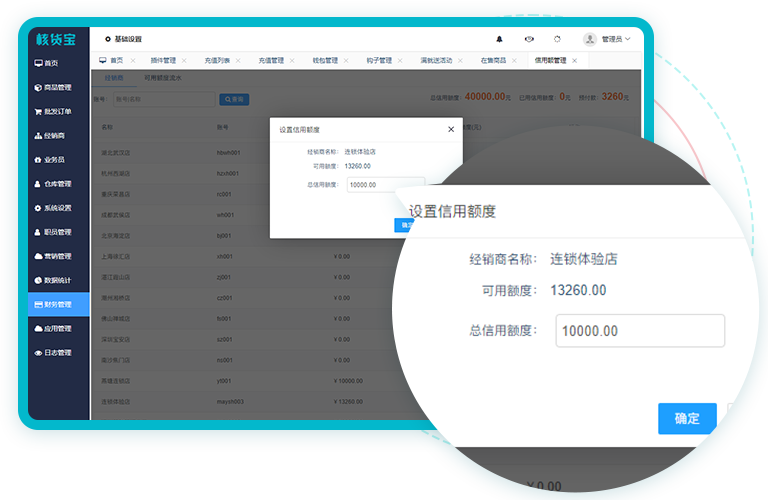Image resolution: width=768 pixels, height=500 pixels.
Task: Go to 批发订单 sidebar item
Action: [57, 111]
